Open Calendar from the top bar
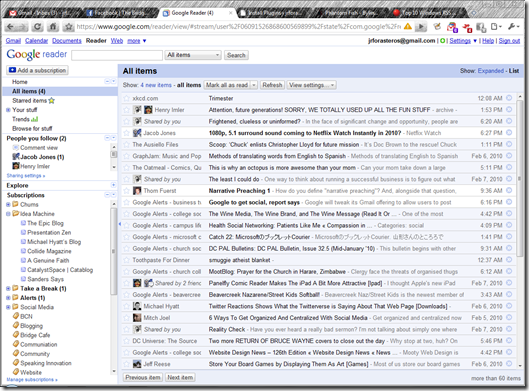 tap(36, 41)
